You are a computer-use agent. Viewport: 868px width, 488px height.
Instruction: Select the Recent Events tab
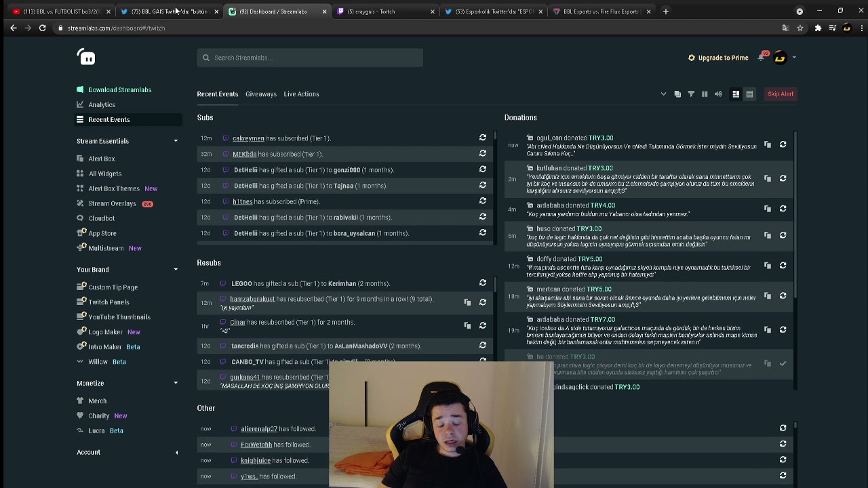(x=218, y=94)
